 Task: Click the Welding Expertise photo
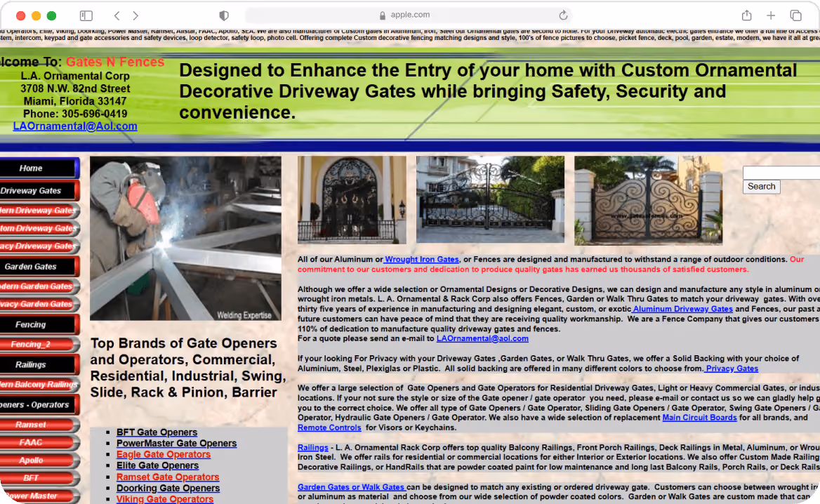(x=185, y=239)
